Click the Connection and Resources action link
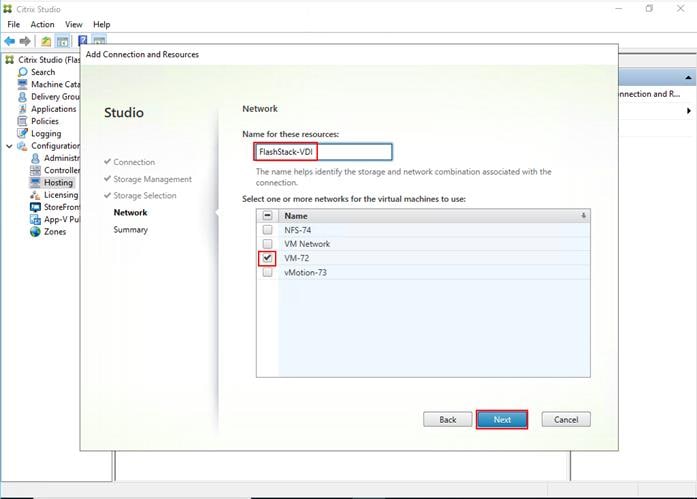697x499 pixels. coord(649,94)
